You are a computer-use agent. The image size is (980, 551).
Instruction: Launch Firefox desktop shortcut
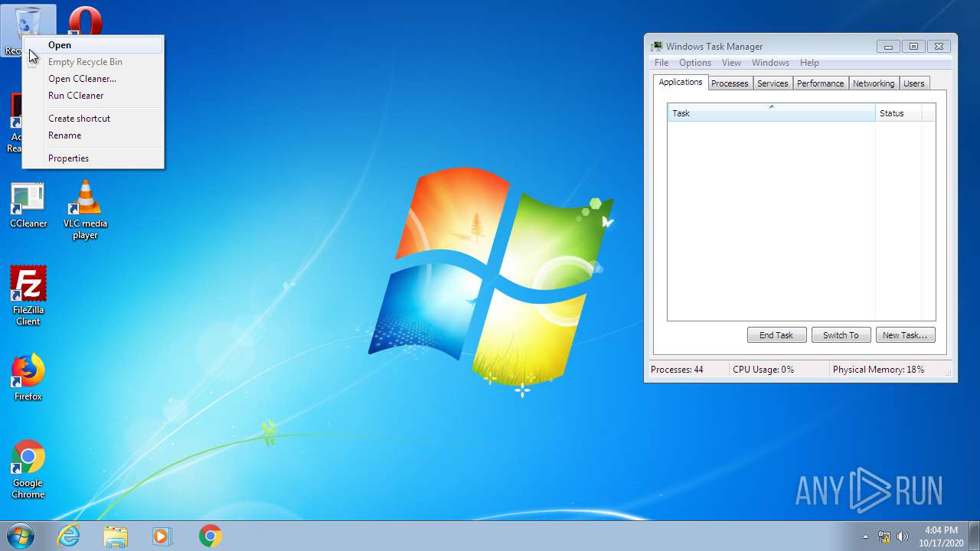[28, 377]
